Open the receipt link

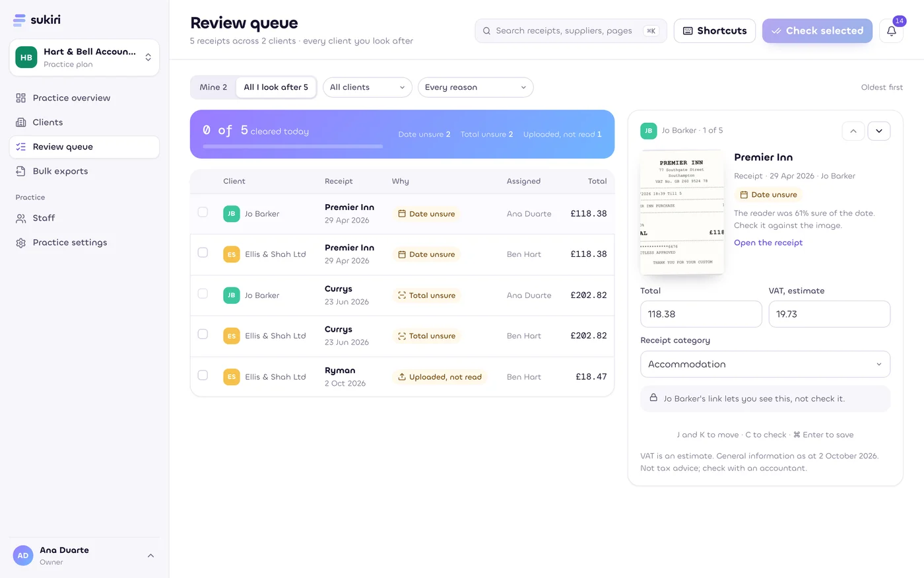(x=768, y=243)
